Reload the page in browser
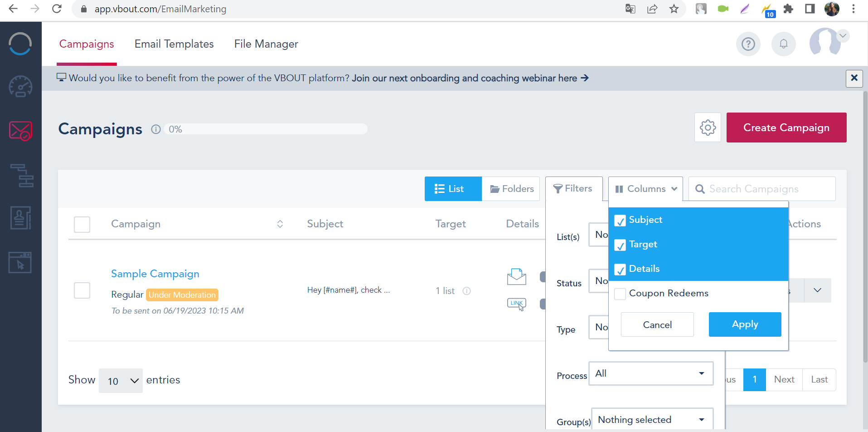Image resolution: width=868 pixels, height=432 pixels. tap(57, 9)
